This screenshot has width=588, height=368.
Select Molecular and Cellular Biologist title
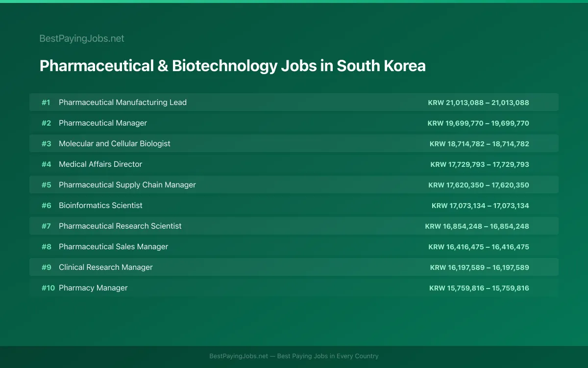[x=115, y=144]
